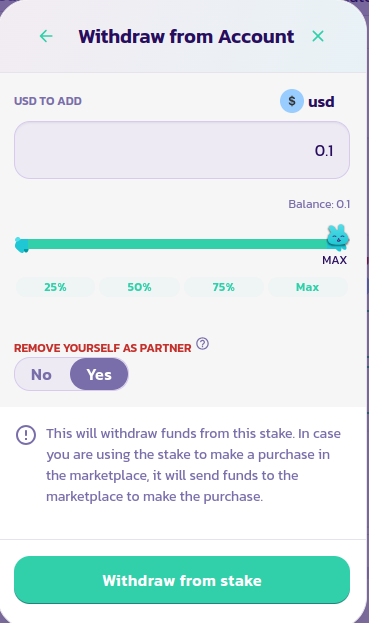Pick the 75% amount preset
Viewport: 369px width, 623px height.
(224, 287)
